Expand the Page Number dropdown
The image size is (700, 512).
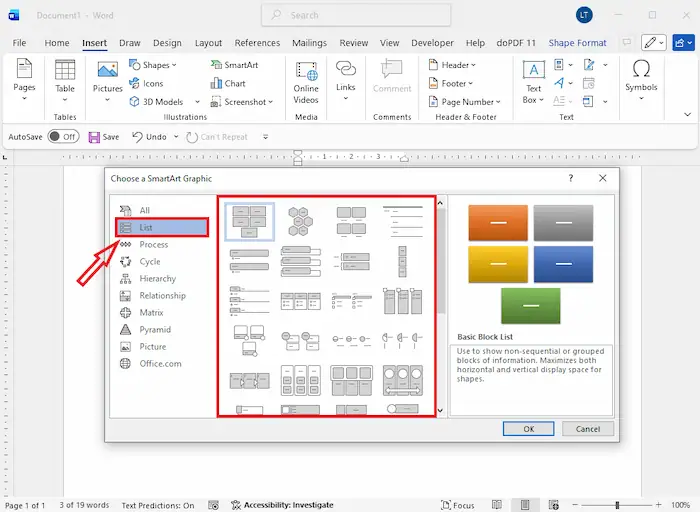(x=467, y=102)
